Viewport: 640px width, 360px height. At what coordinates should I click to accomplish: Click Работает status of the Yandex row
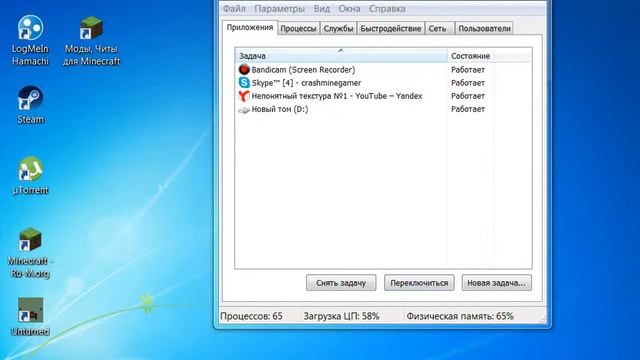[x=468, y=96]
